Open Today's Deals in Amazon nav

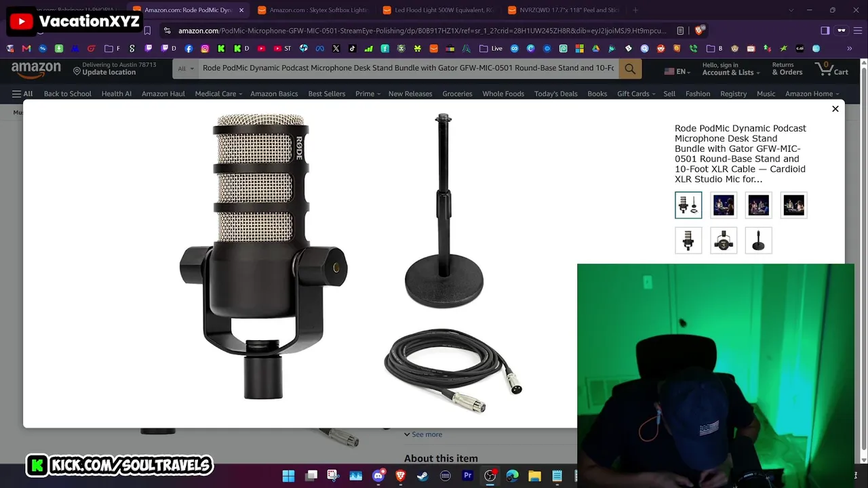point(555,94)
